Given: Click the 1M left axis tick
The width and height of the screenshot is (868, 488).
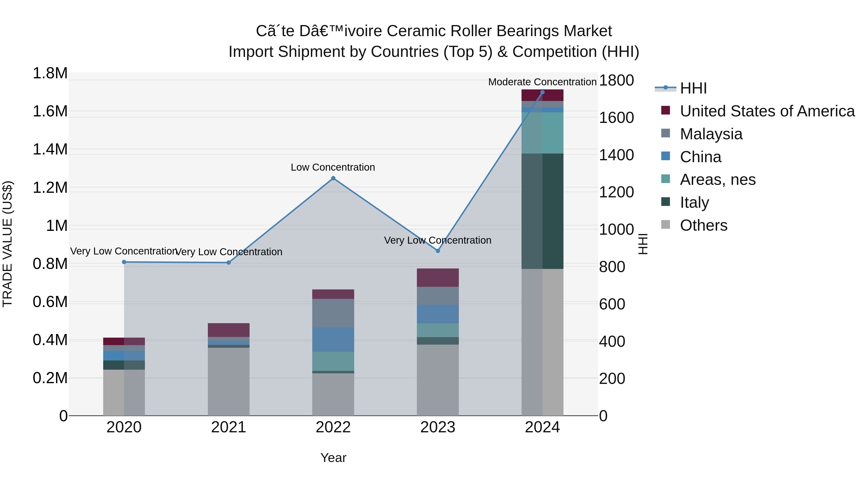Looking at the screenshot, I should [57, 226].
